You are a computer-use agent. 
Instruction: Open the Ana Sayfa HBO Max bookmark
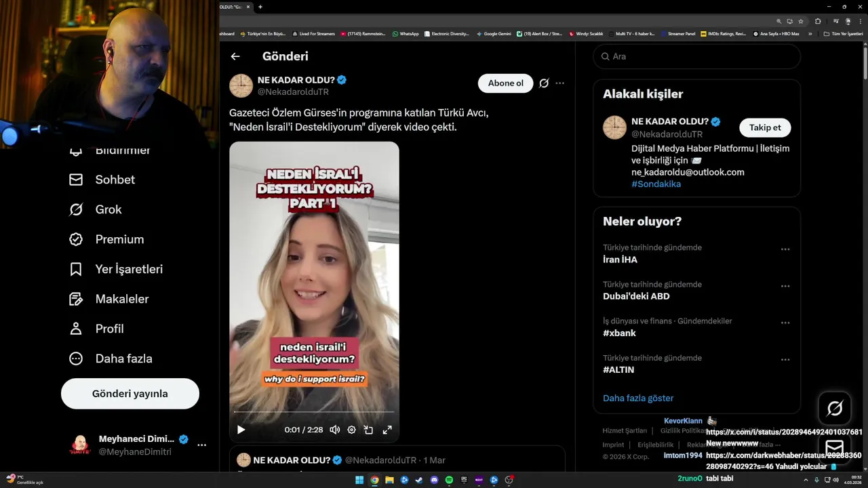(x=776, y=33)
